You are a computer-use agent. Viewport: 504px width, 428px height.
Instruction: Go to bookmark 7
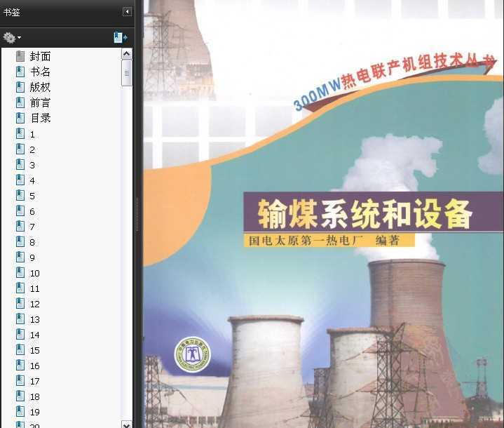32,227
